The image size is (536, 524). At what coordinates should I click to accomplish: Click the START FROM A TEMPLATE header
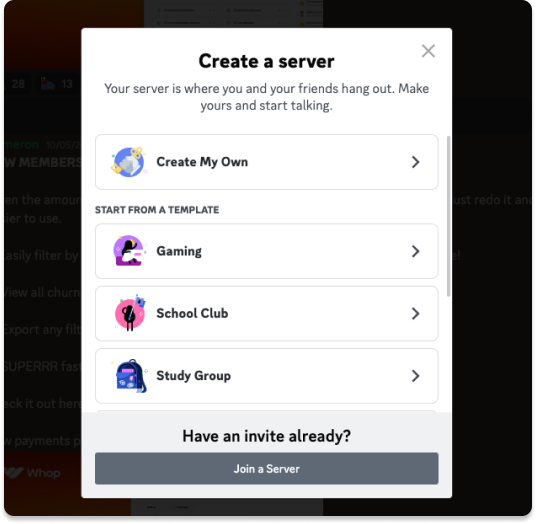[157, 210]
